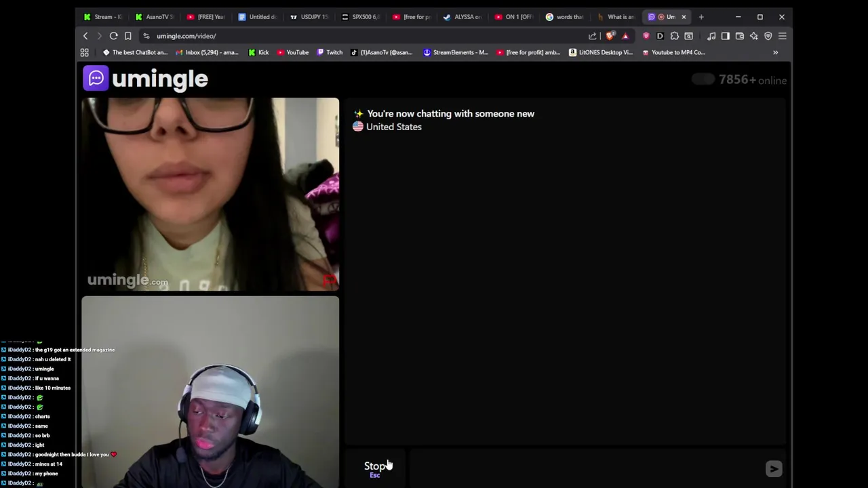868x488 pixels.
Task: Click the black D extension icon
Action: pyautogui.click(x=660, y=36)
